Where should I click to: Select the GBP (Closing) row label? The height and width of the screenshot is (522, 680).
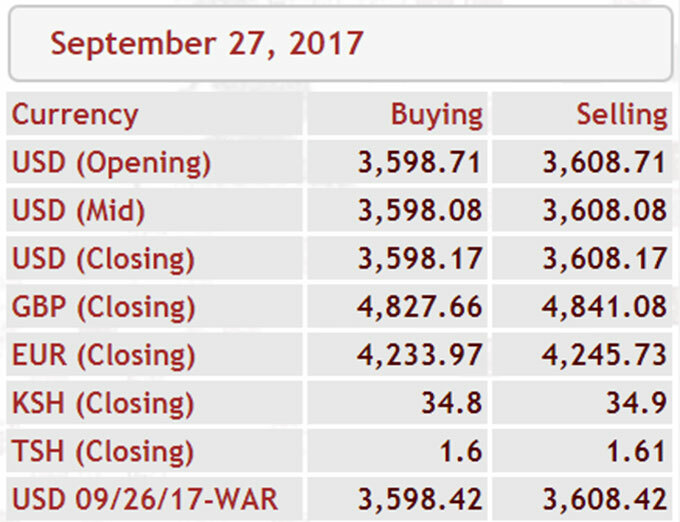[x=103, y=307]
